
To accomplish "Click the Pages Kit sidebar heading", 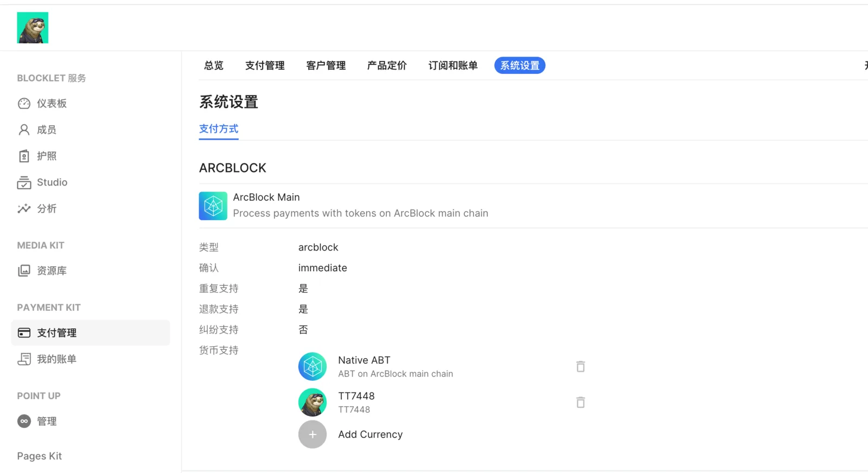I will coord(40,456).
